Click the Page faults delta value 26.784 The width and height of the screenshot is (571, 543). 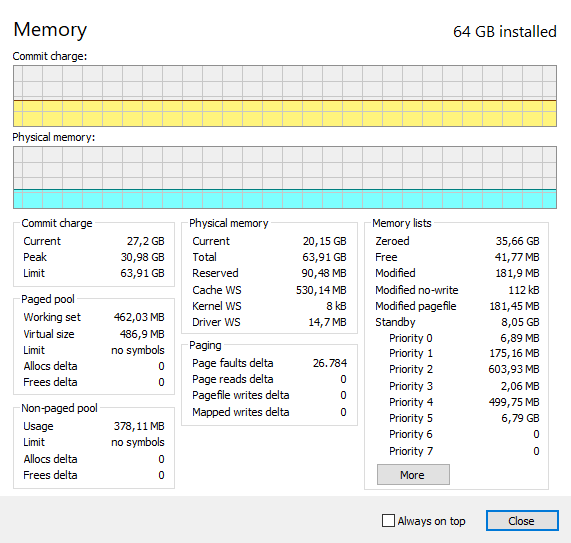(330, 363)
